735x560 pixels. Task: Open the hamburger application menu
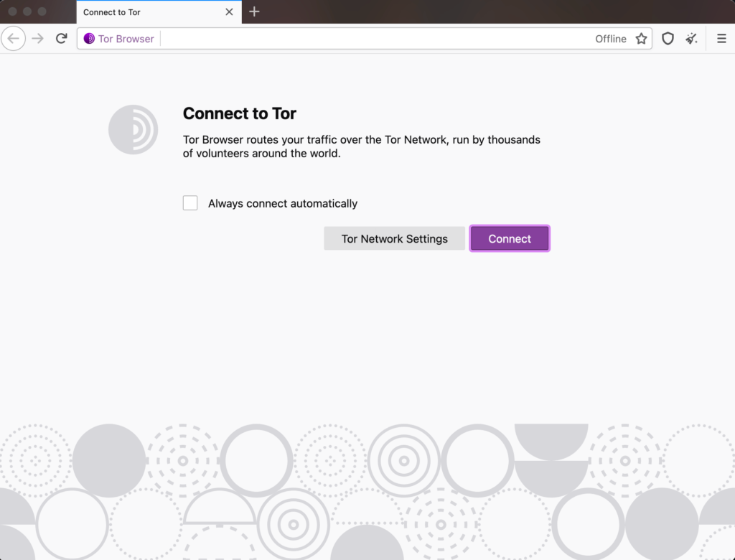coord(721,39)
